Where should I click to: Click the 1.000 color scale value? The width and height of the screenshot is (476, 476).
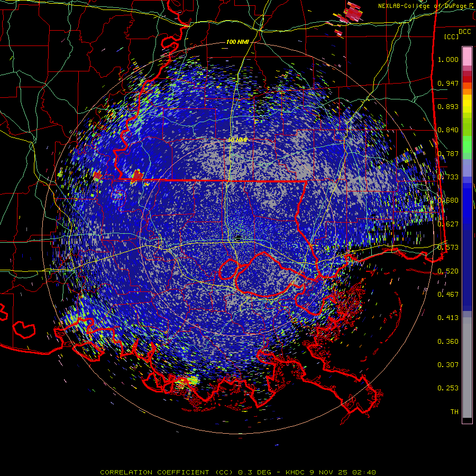[448, 59]
